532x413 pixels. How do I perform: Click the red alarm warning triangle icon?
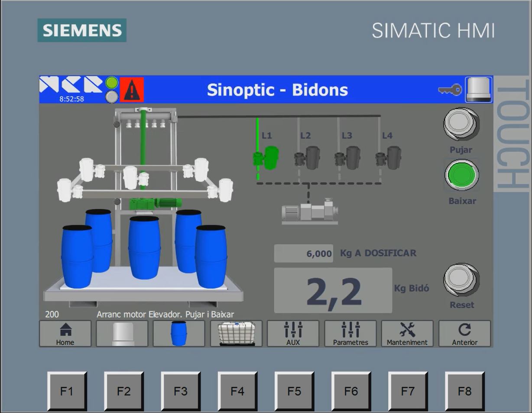pyautogui.click(x=132, y=90)
